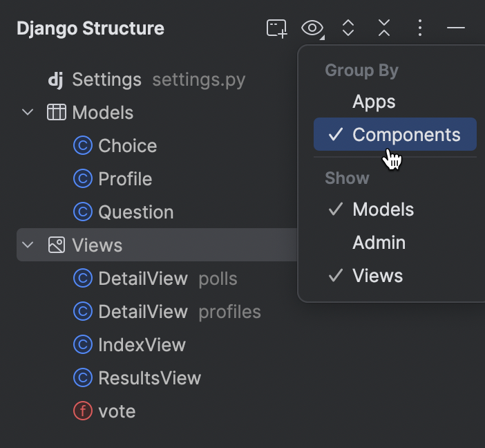Collapse the Views tree node
485x448 pixels.
28,245
